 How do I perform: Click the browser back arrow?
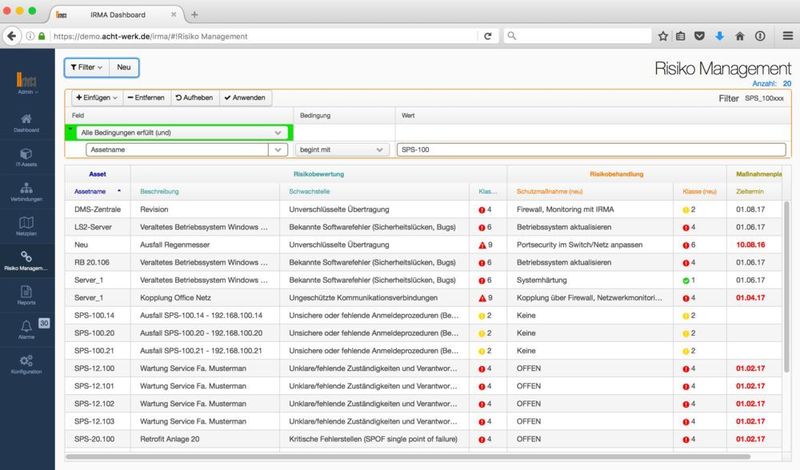(12, 36)
